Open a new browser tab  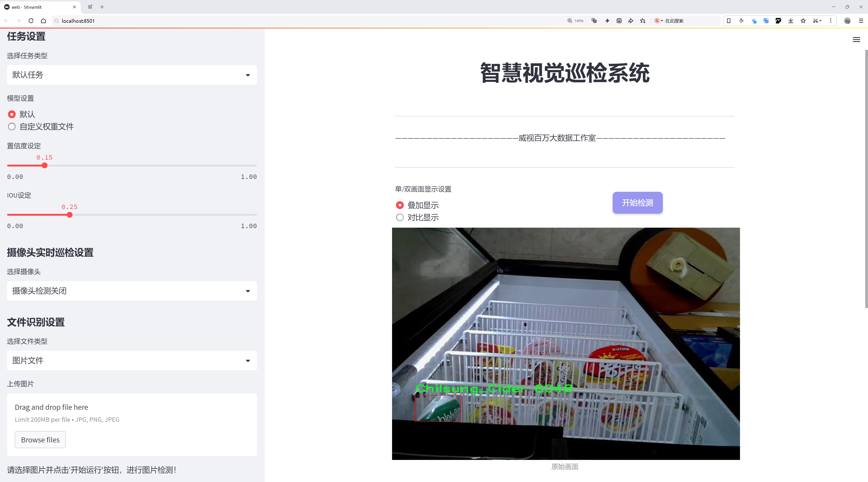pyautogui.click(x=102, y=7)
